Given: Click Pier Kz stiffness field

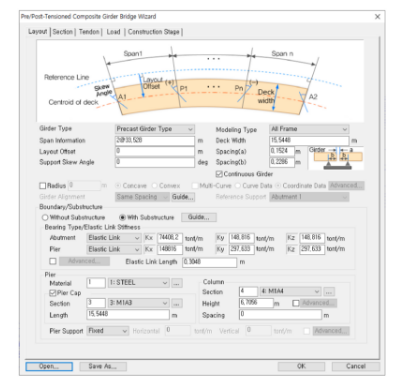Looking at the screenshot, I should coord(312,249).
